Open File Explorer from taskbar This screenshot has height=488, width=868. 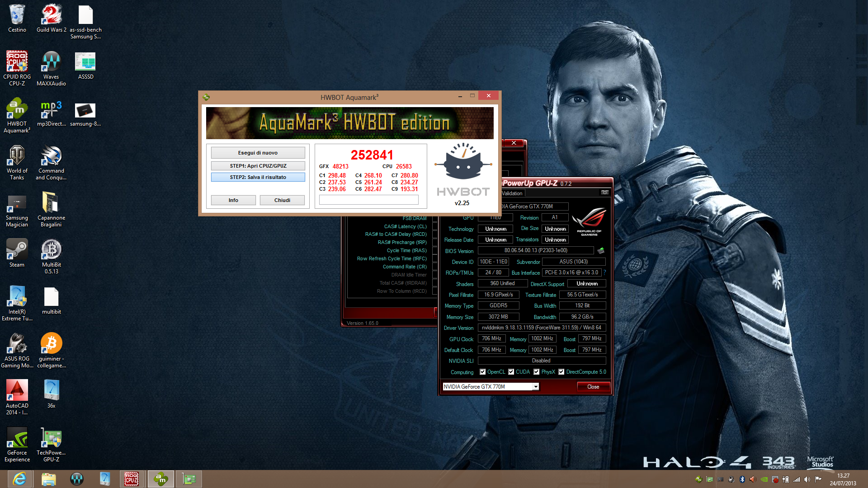coord(48,479)
